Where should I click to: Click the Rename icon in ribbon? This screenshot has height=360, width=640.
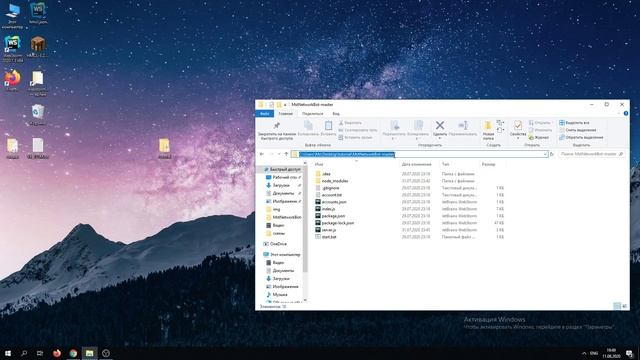coord(463,125)
